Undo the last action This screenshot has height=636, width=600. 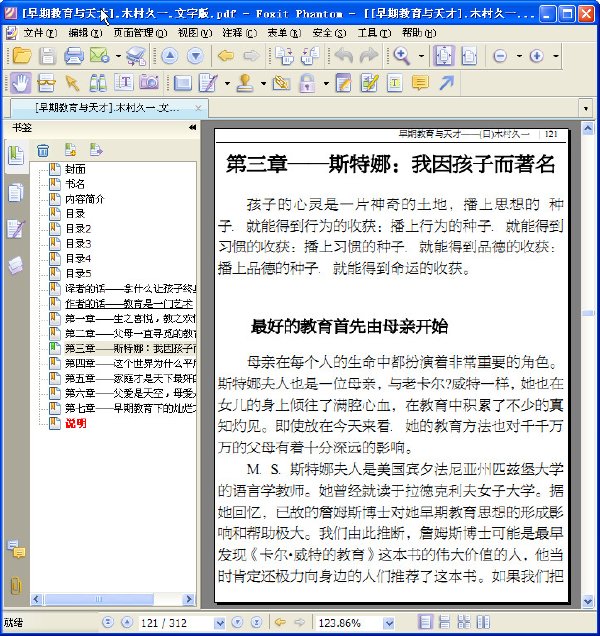pyautogui.click(x=344, y=56)
